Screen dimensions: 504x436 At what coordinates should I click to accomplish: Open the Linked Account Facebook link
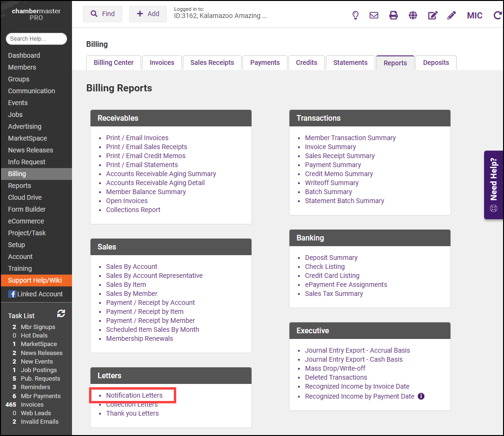(x=40, y=294)
